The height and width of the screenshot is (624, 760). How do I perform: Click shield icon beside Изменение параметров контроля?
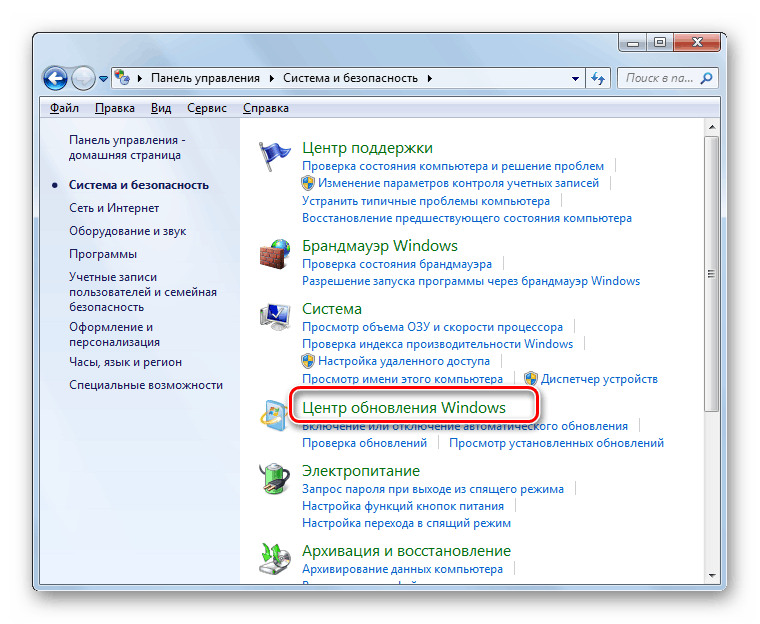click(x=308, y=183)
